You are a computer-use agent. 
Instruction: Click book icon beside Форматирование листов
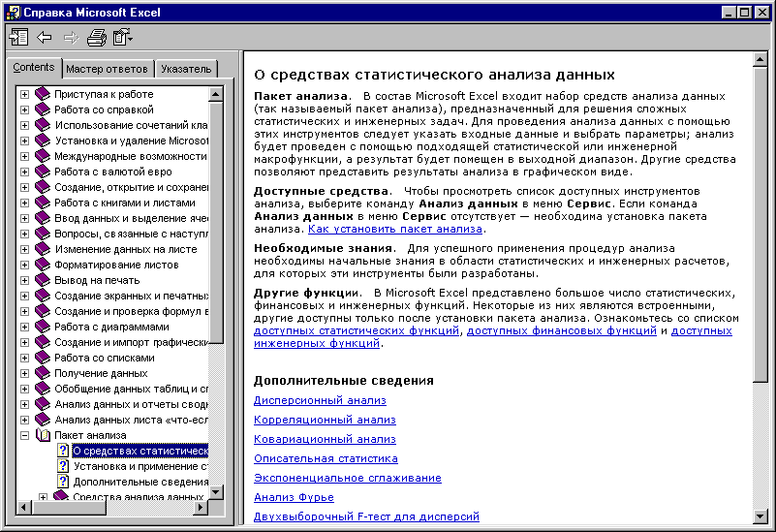pos(43,265)
